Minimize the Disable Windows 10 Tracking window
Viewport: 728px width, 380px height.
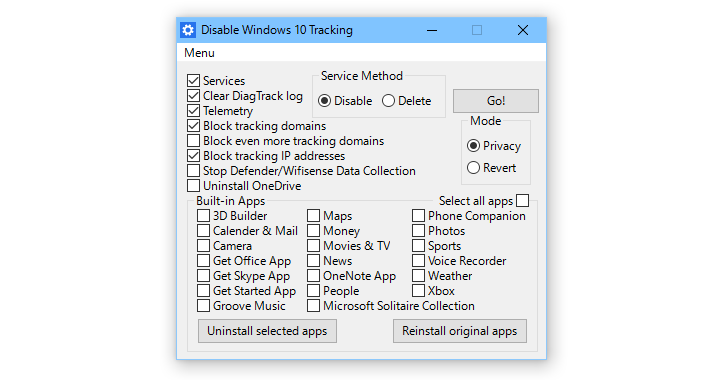(x=432, y=30)
